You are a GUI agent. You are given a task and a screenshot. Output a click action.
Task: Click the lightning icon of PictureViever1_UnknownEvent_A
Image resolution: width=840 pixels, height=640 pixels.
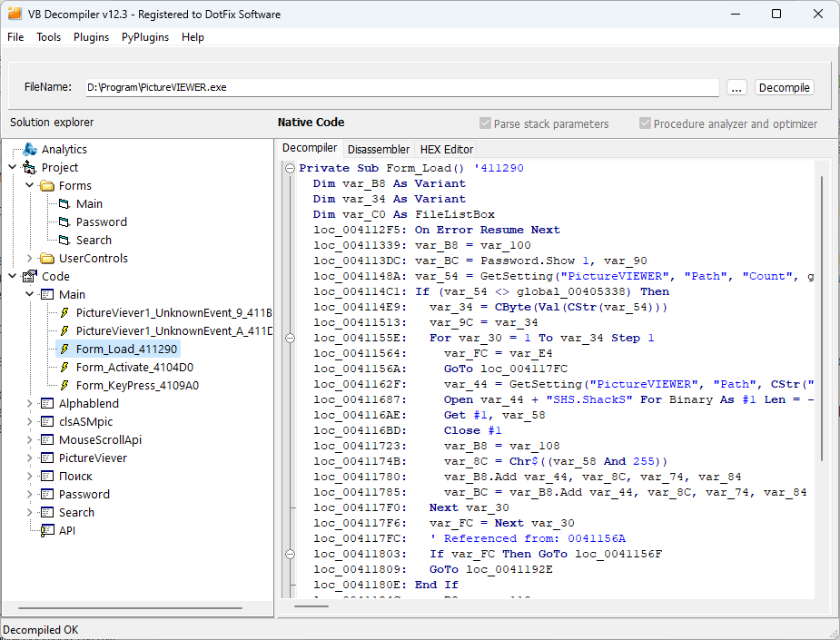(64, 331)
